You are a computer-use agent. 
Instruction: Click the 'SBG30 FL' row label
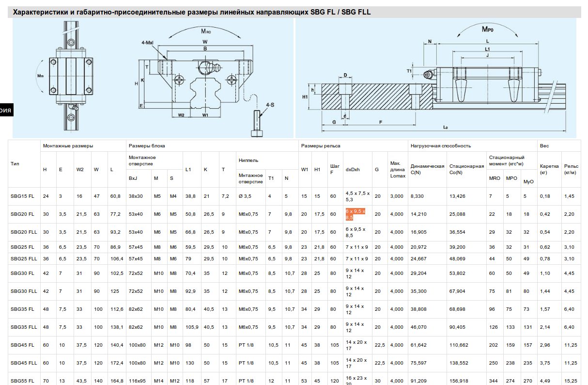pyautogui.click(x=22, y=273)
